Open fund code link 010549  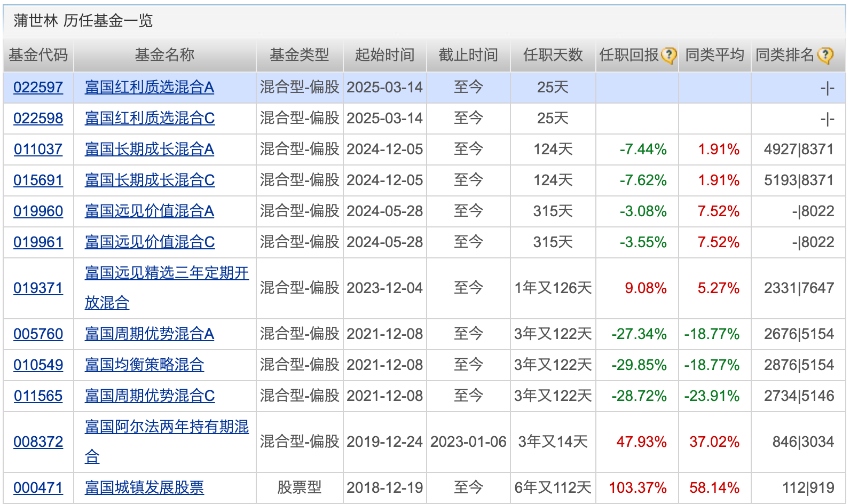coord(38,365)
